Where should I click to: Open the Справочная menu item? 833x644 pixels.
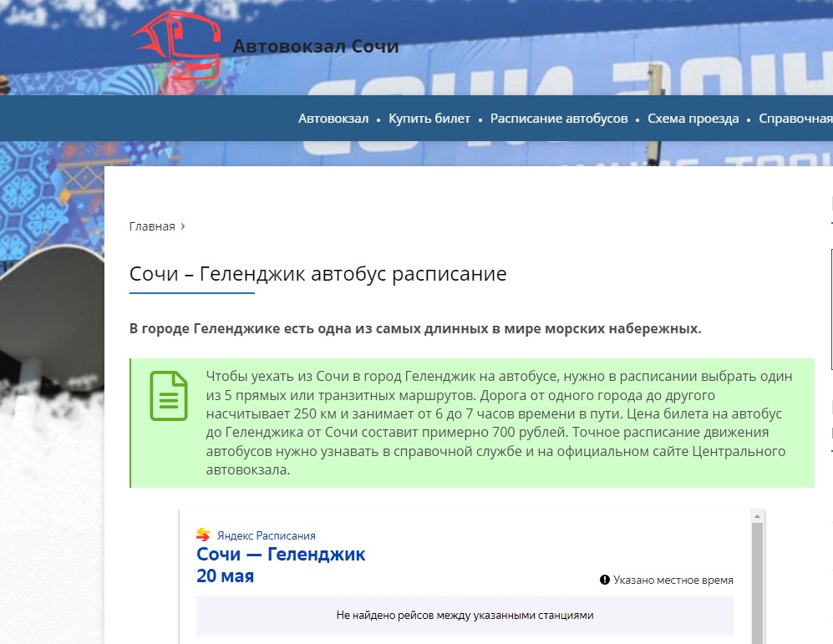[795, 119]
